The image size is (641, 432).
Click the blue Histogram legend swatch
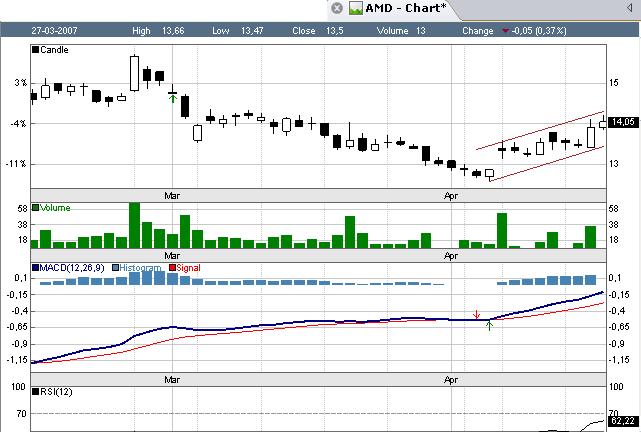[115, 268]
